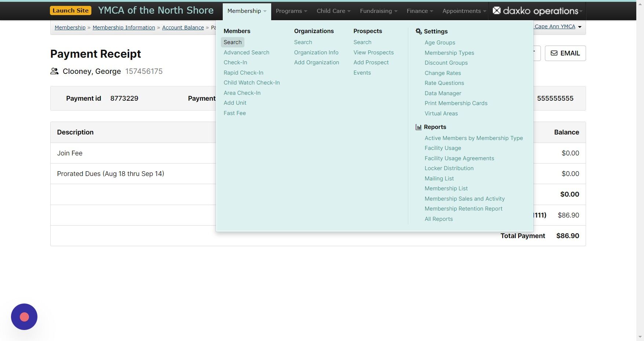Click the Join Fee description row
This screenshot has width=644, height=341.
[70, 153]
